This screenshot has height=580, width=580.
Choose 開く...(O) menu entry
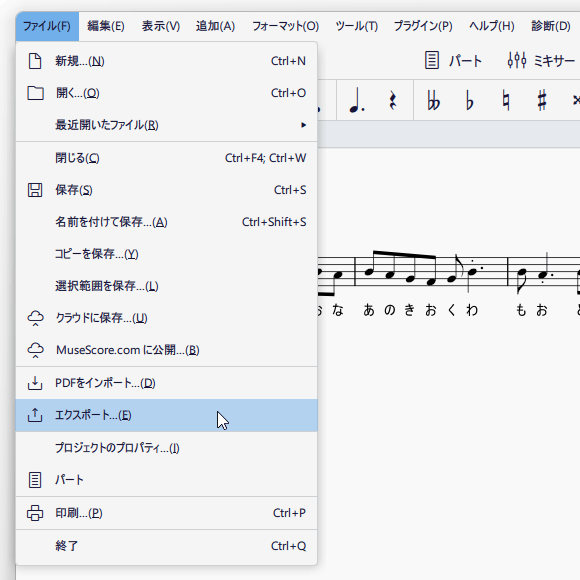pyautogui.click(x=166, y=93)
